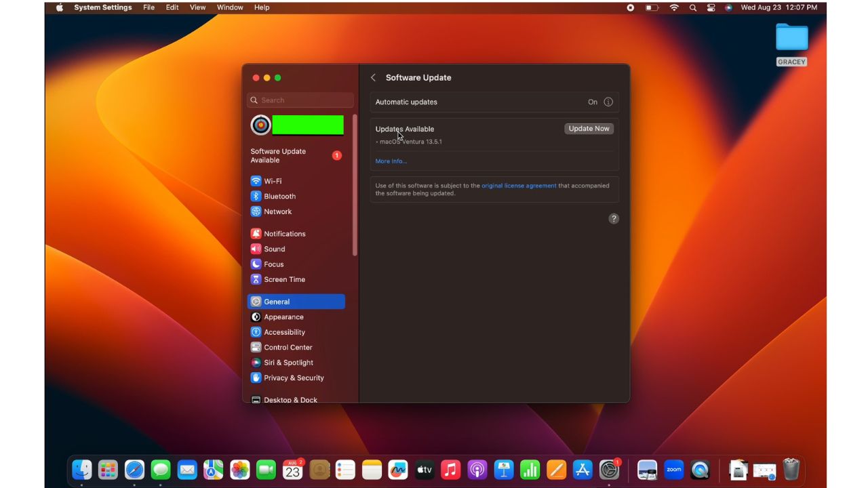The width and height of the screenshot is (868, 488).
Task: Open Finder from the Dock
Action: point(82,469)
